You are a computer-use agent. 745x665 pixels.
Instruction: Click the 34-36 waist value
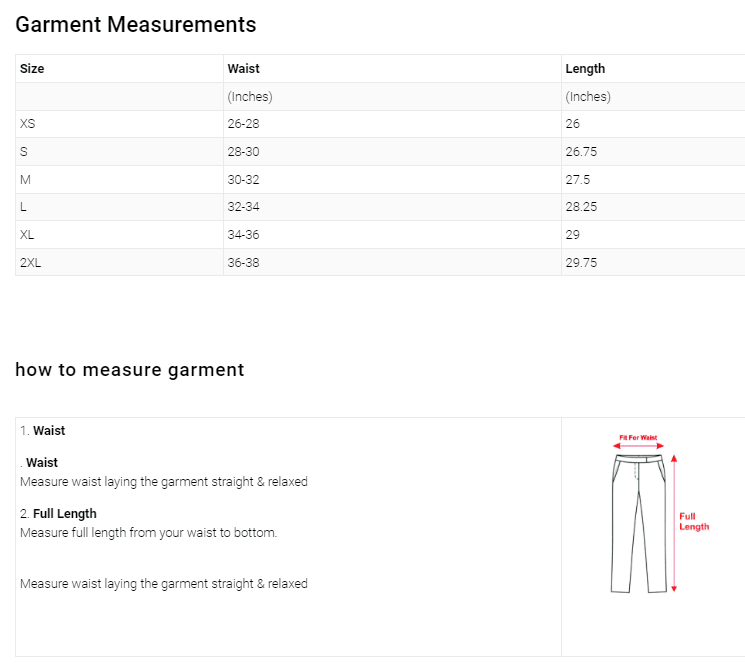[243, 235]
